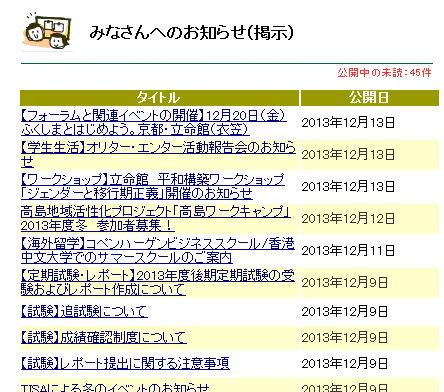
Task: Click the 2013年12月13日 date in the 学生生活 row
Action: pyautogui.click(x=348, y=155)
